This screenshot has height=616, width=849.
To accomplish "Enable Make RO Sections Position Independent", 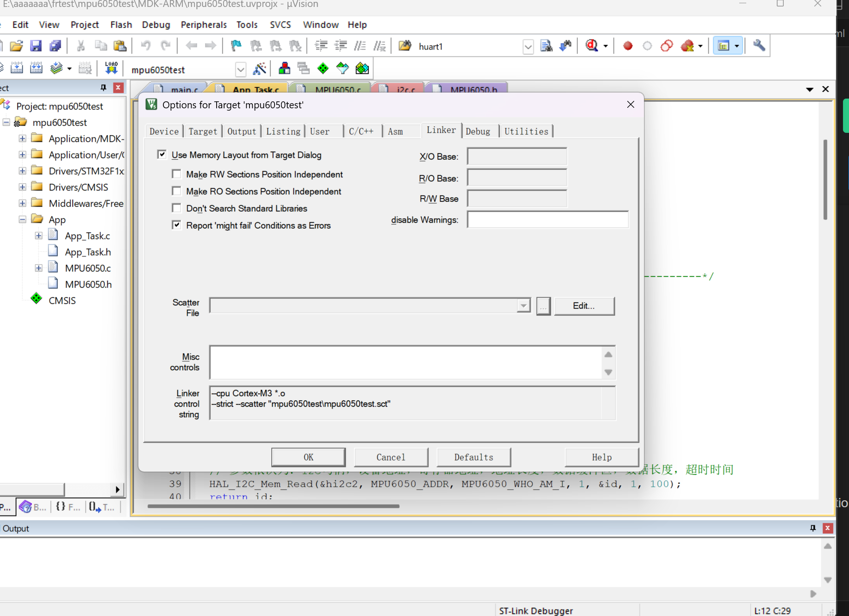I will tap(176, 191).
